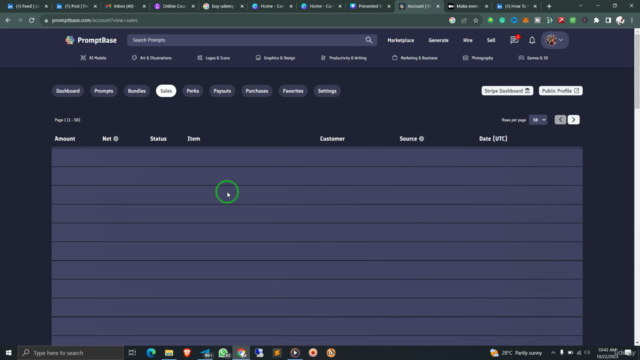Click the Source column info icon
The height and width of the screenshot is (360, 640).
coord(422,139)
